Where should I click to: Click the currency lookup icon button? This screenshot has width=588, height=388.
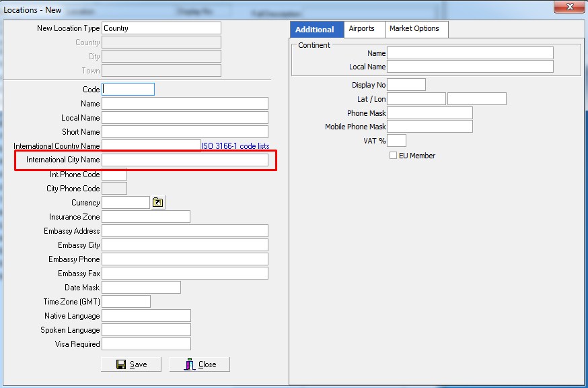coord(158,203)
